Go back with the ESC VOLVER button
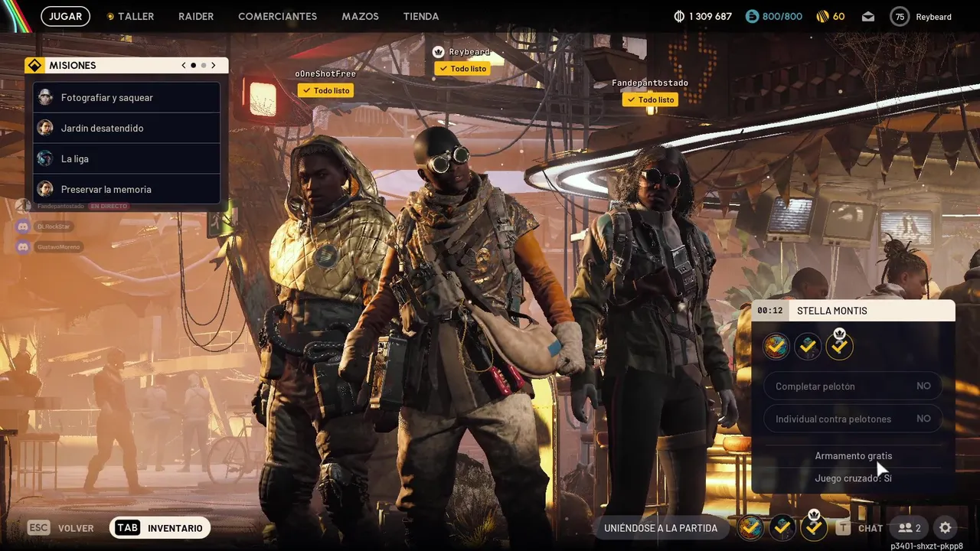The height and width of the screenshot is (551, 980). 60,528
